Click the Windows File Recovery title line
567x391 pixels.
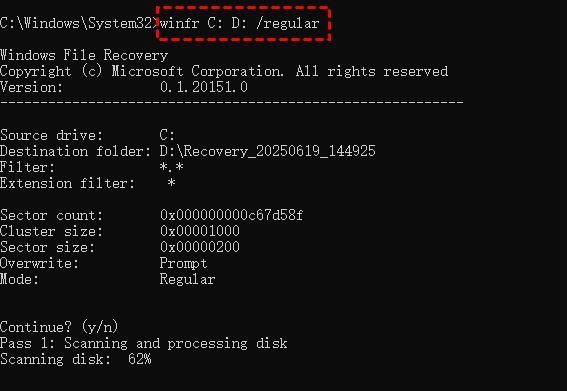tap(84, 55)
